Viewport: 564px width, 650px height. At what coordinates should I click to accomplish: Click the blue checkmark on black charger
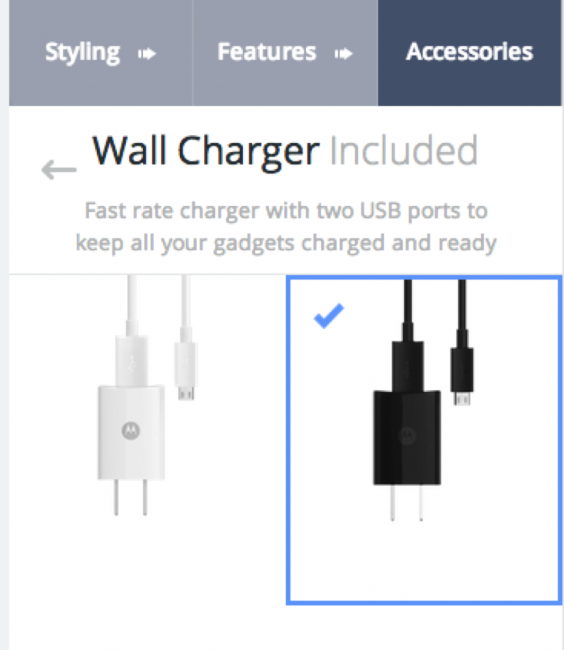[x=329, y=316]
